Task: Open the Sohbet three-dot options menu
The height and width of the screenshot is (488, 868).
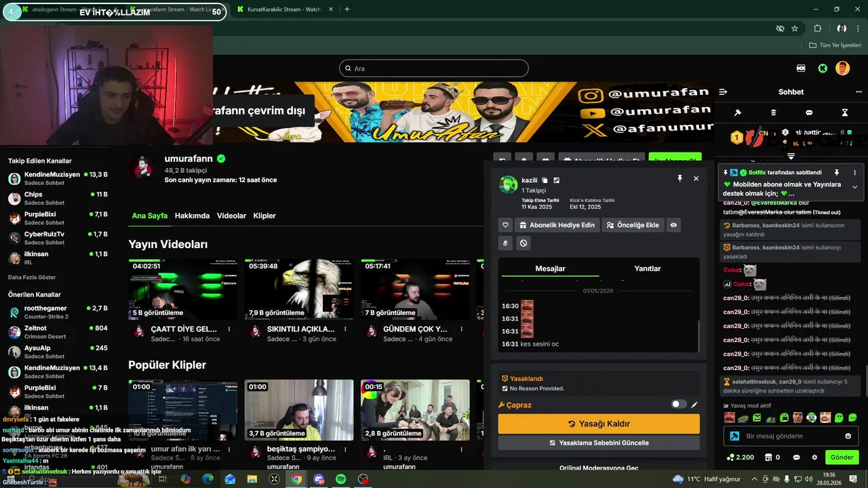Action: coord(859,91)
